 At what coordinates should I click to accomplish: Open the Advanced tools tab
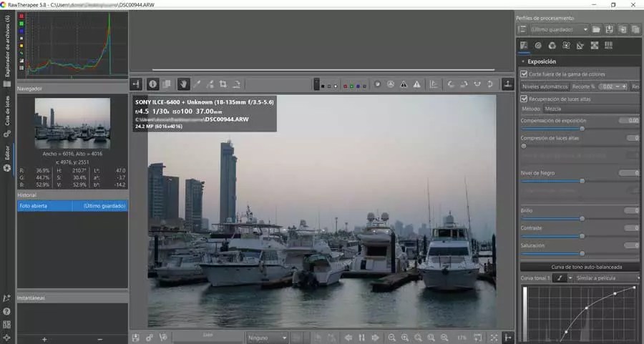[566, 46]
